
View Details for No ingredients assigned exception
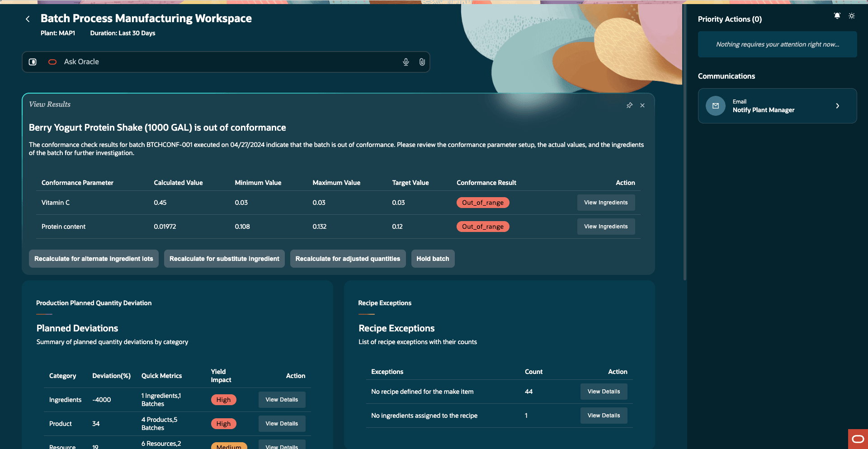[604, 416]
